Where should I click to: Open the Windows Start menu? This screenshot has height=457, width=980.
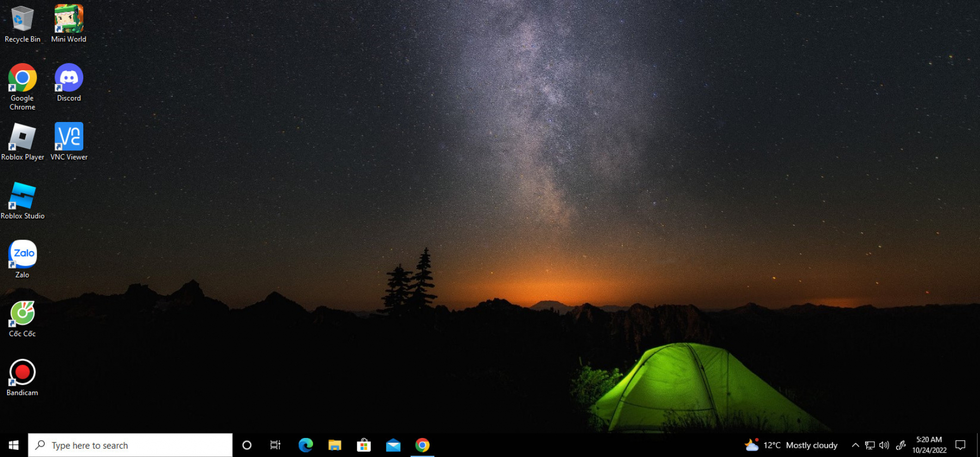[x=14, y=445]
